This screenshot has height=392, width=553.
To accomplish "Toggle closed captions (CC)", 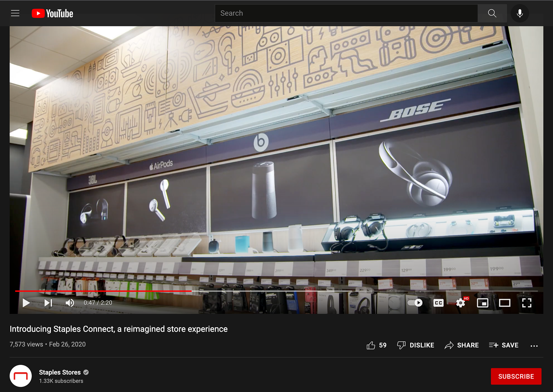I will 438,303.
